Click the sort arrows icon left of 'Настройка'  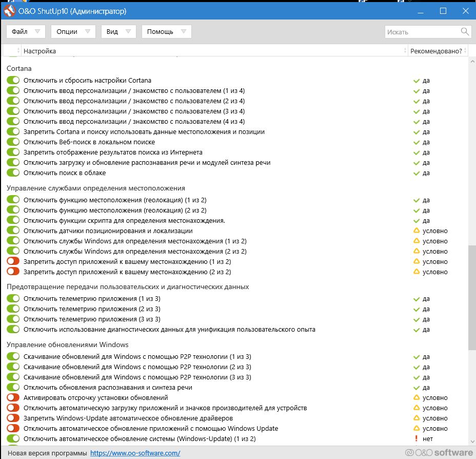point(18,51)
